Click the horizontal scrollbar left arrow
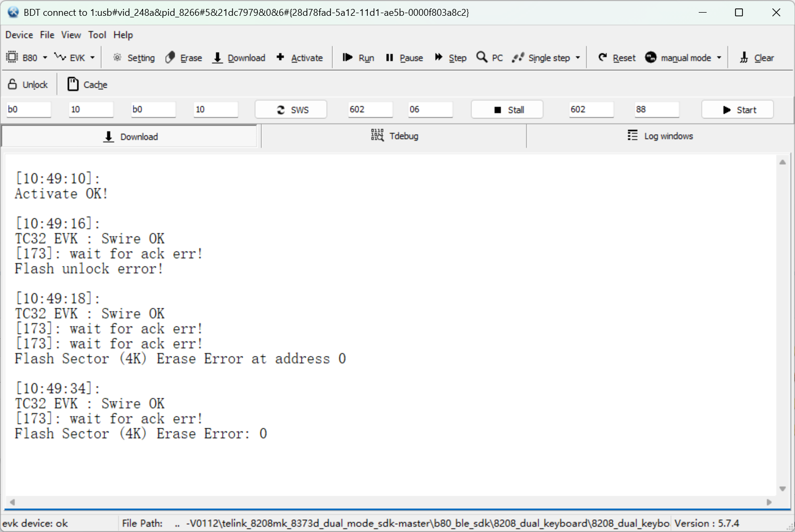The width and height of the screenshot is (795, 532). [x=12, y=502]
